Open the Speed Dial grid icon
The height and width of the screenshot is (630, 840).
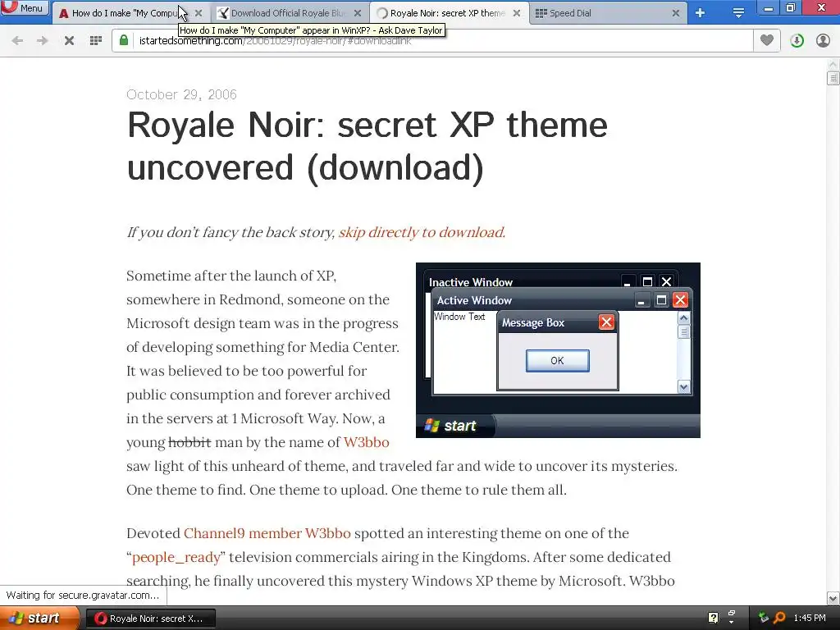(x=95, y=40)
